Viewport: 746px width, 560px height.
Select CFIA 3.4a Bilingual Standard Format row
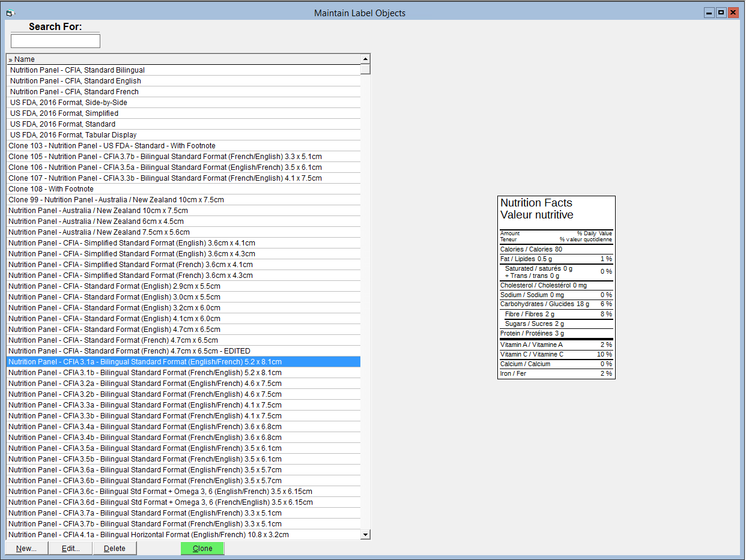point(184,427)
